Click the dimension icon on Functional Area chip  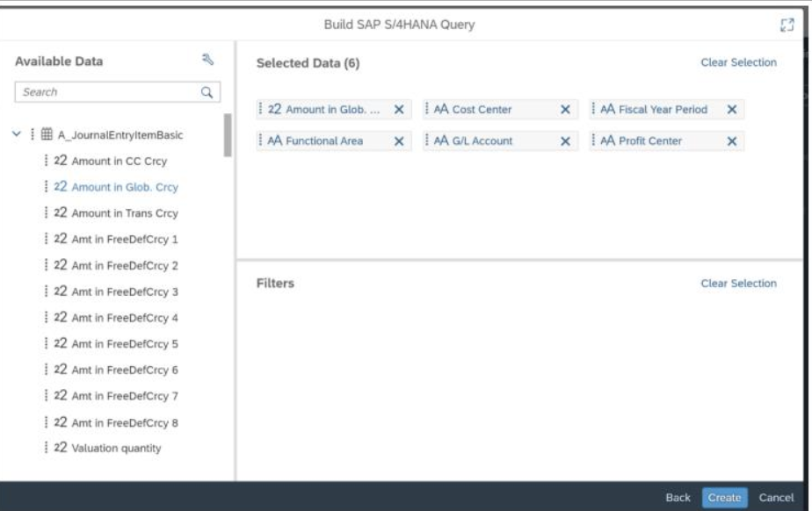tap(274, 140)
